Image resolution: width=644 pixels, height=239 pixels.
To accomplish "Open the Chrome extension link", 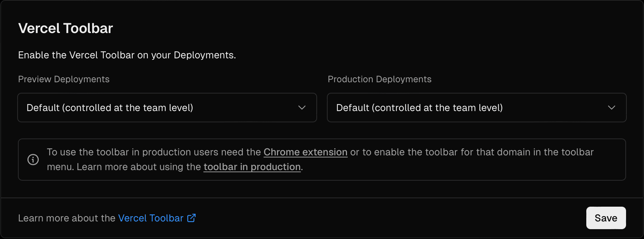I will pyautogui.click(x=305, y=152).
